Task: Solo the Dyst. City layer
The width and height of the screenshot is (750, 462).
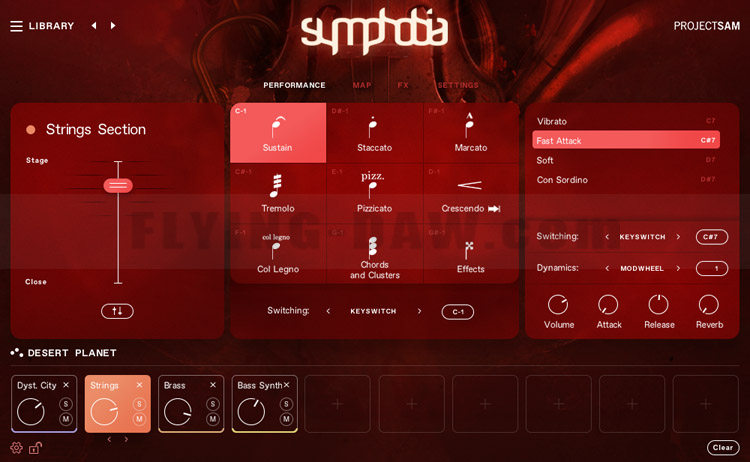Action: coord(66,404)
